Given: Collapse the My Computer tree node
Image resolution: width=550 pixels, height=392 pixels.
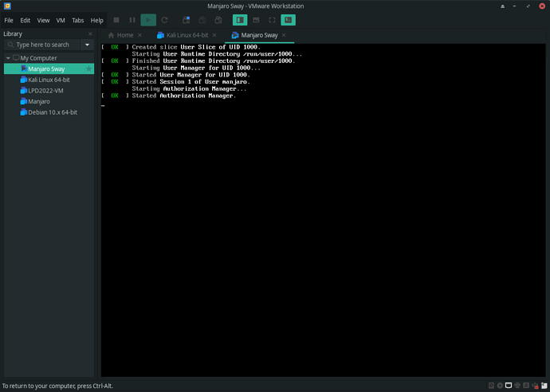Looking at the screenshot, I should (x=8, y=58).
